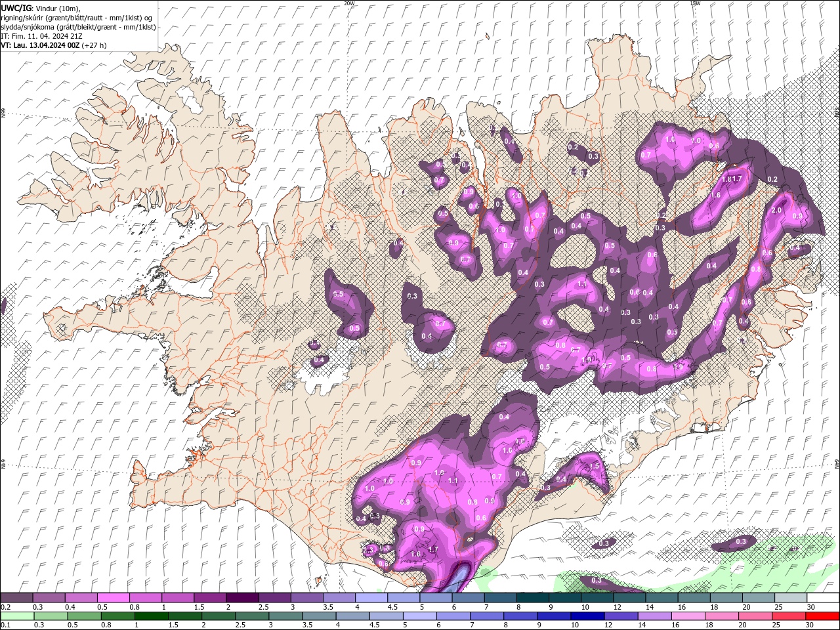
Task: Pick the white top legend swatch labeled 30
Action: tap(823, 597)
